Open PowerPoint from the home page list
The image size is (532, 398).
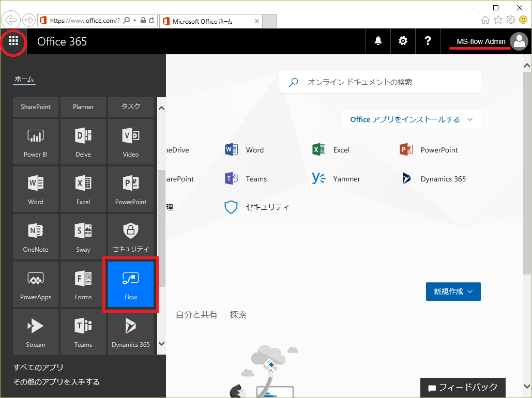pos(429,149)
